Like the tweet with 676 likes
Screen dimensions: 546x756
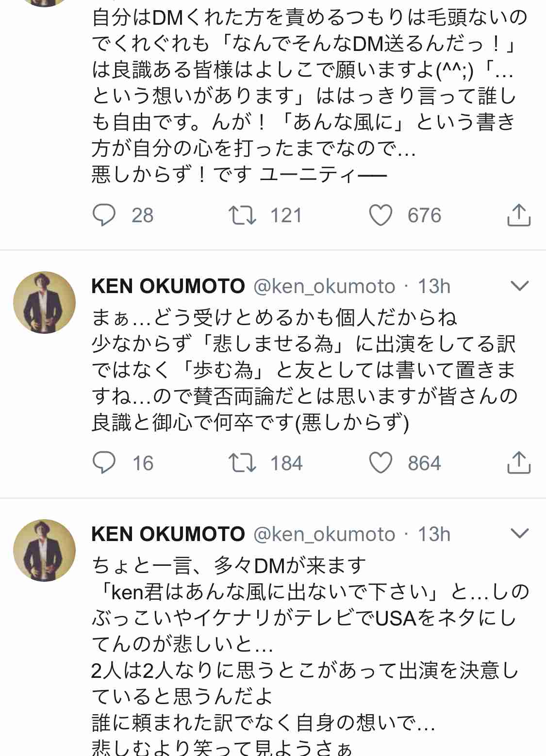[381, 215]
